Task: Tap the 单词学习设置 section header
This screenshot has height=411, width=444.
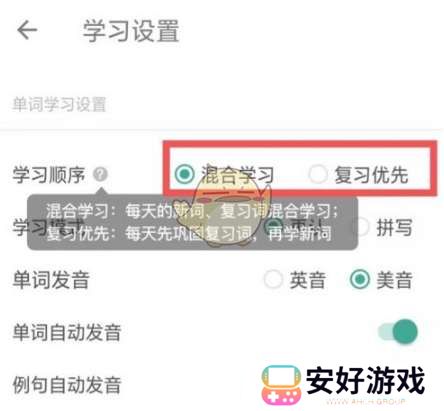Action: pyautogui.click(x=59, y=104)
